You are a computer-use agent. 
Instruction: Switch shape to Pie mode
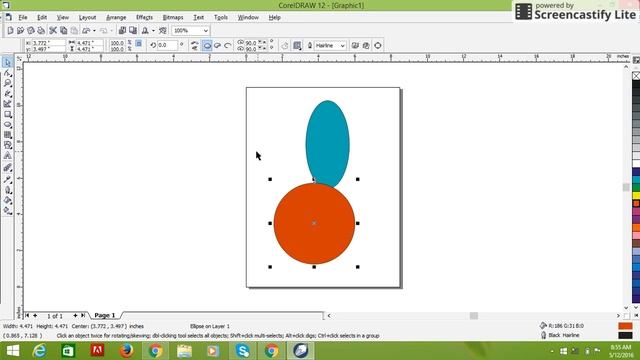pos(218,45)
